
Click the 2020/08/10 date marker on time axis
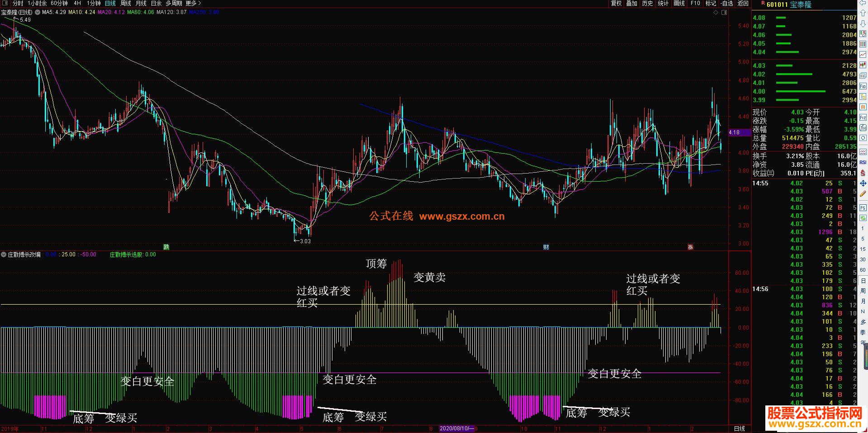[x=457, y=428]
